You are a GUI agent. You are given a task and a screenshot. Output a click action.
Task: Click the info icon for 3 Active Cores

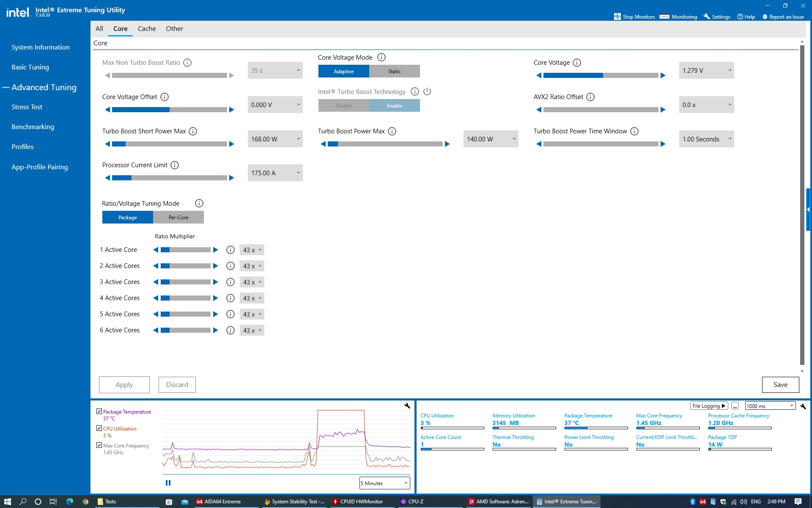pyautogui.click(x=230, y=282)
